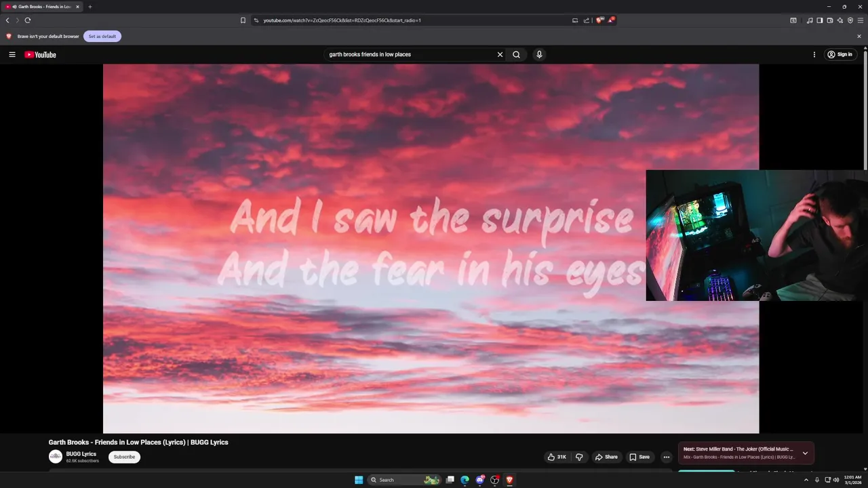Dislike the video
This screenshot has height=488, width=868.
point(579,457)
